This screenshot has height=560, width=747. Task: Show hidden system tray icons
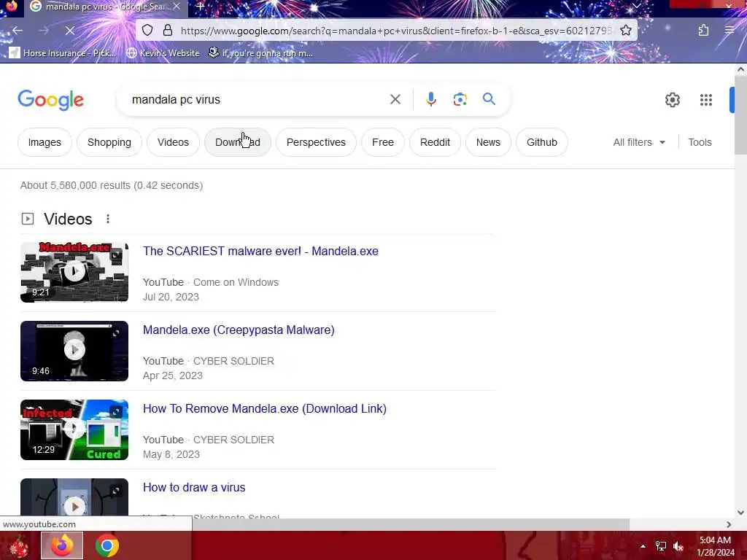pos(643,546)
